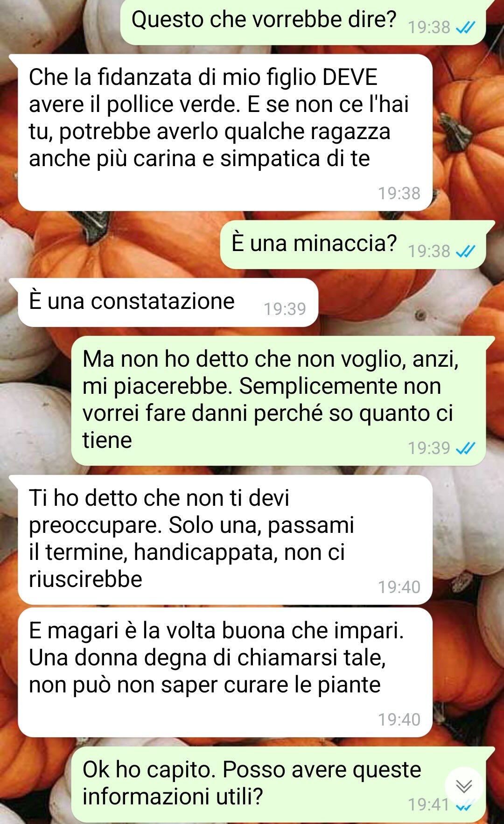Select message "E magari è la volta buona"
Screen dimensions: 504x824
(225, 672)
